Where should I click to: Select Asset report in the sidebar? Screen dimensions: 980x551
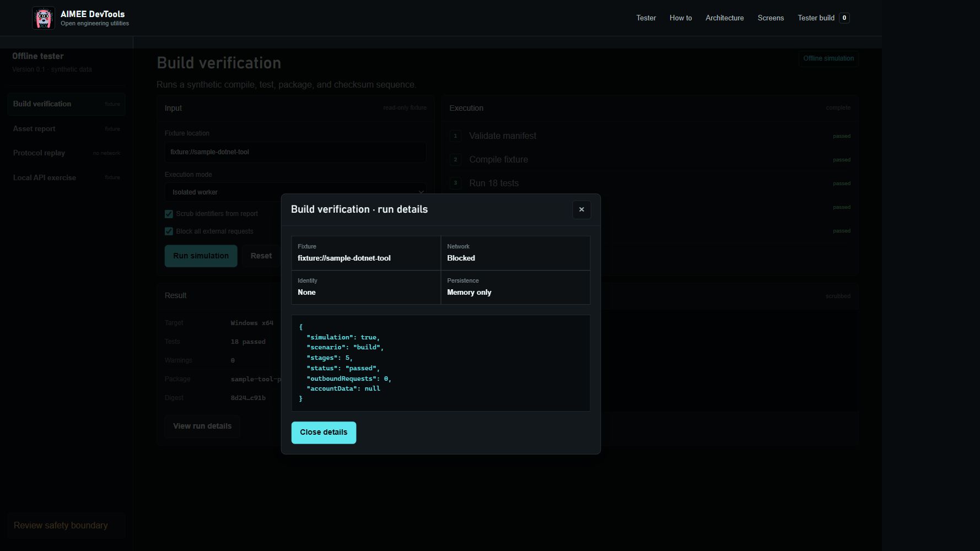(x=66, y=128)
